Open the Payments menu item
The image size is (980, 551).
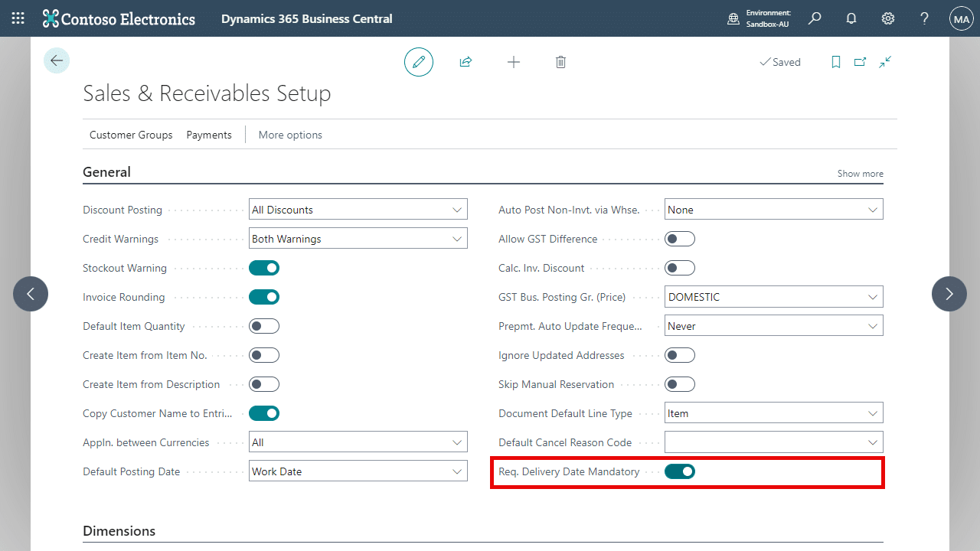pyautogui.click(x=209, y=135)
